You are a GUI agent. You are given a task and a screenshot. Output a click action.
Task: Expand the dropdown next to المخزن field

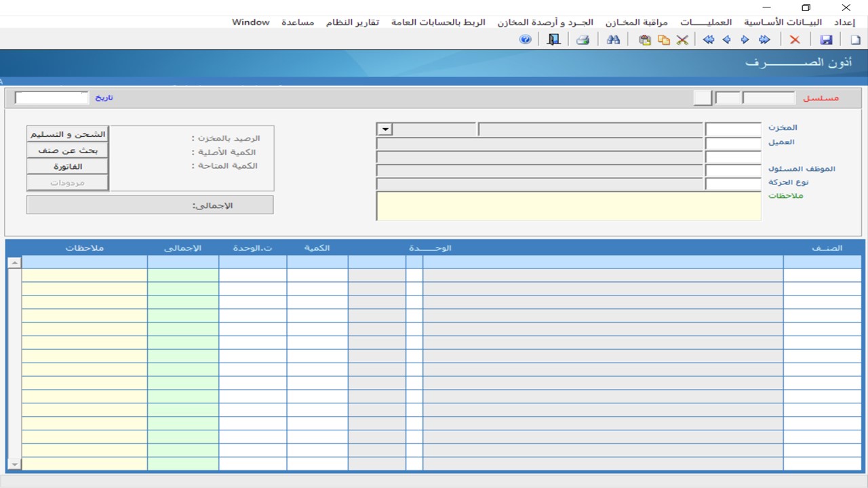tap(384, 129)
